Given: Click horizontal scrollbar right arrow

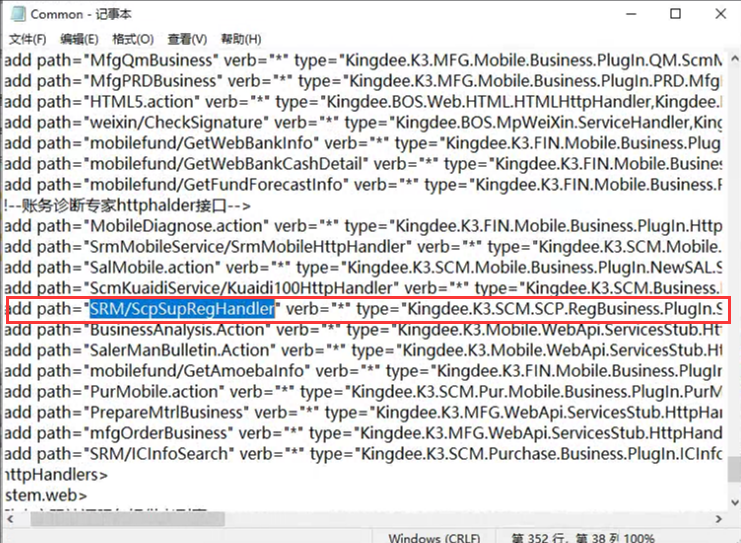Looking at the screenshot, I should pos(719,519).
